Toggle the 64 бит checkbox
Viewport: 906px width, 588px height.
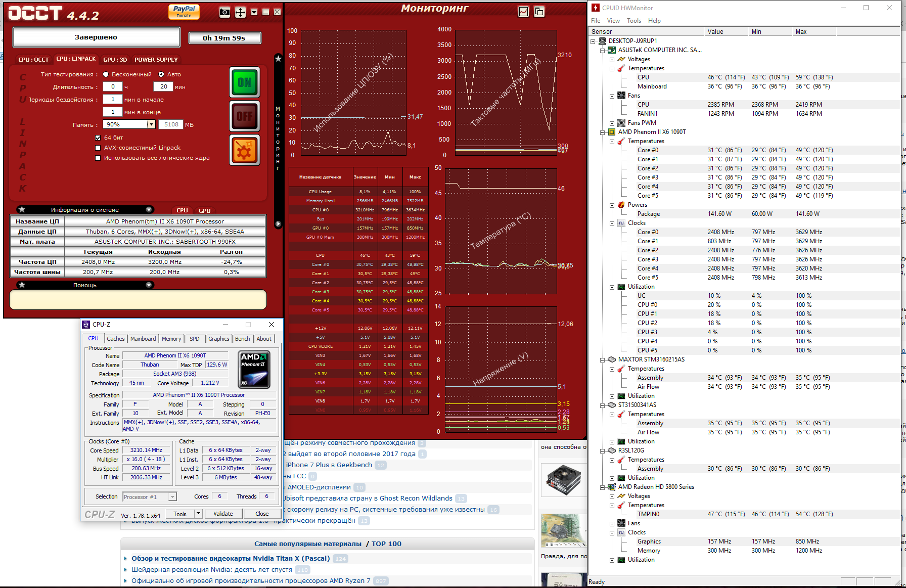(x=98, y=138)
